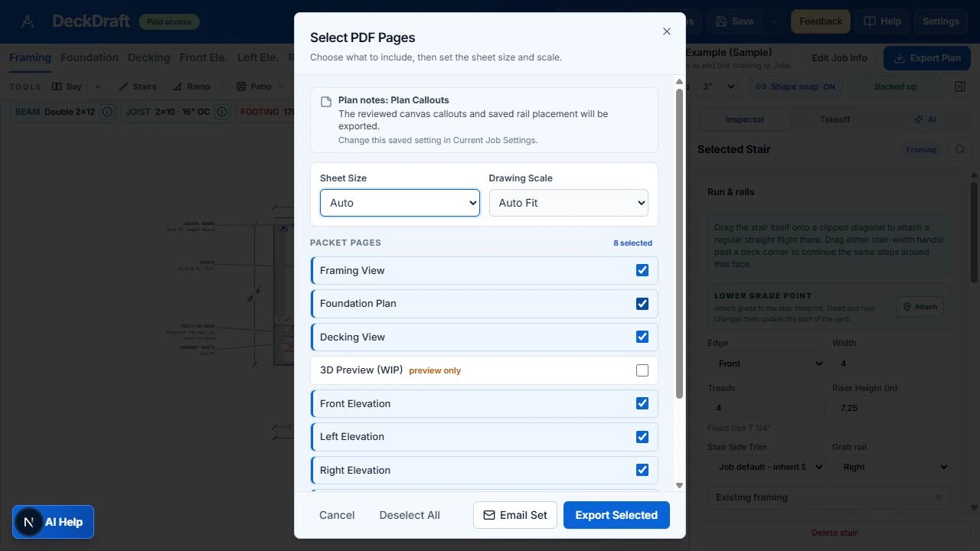
Task: Select the Bay tool
Action: 67,86
